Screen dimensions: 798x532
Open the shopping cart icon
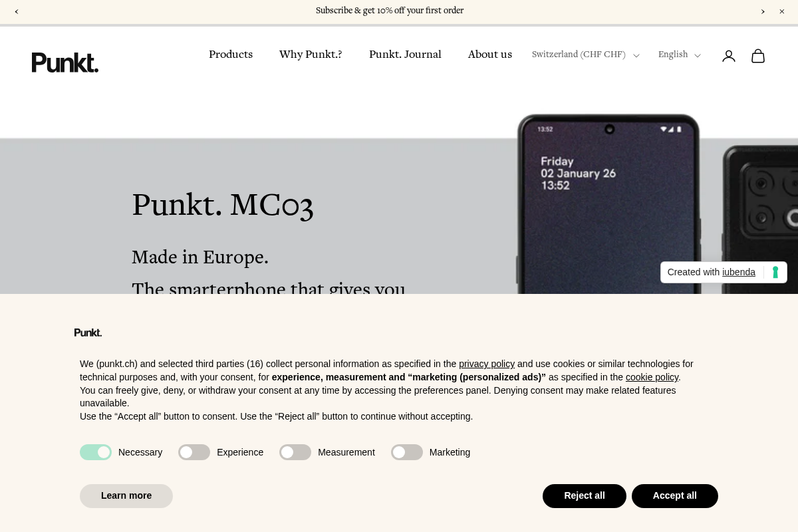(x=758, y=56)
